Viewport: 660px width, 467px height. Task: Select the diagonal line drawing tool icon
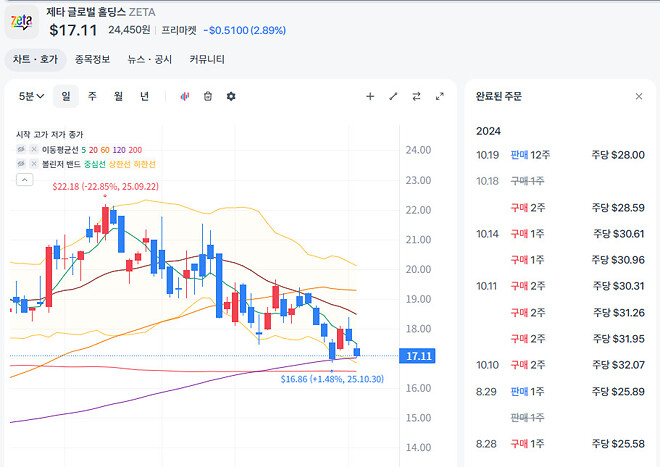393,96
